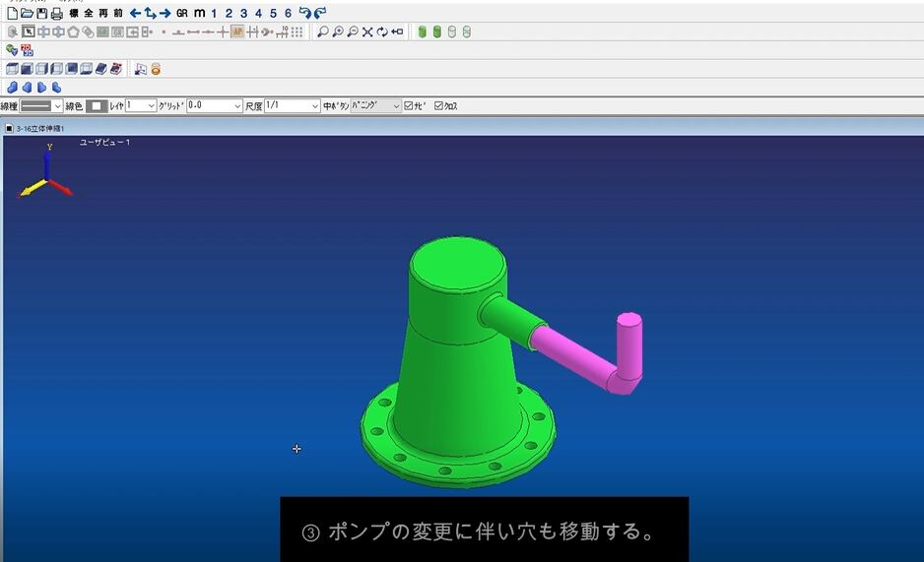Screen dimensions: 924x562
Task: Undo with the curved back arrow
Action: [x=304, y=13]
